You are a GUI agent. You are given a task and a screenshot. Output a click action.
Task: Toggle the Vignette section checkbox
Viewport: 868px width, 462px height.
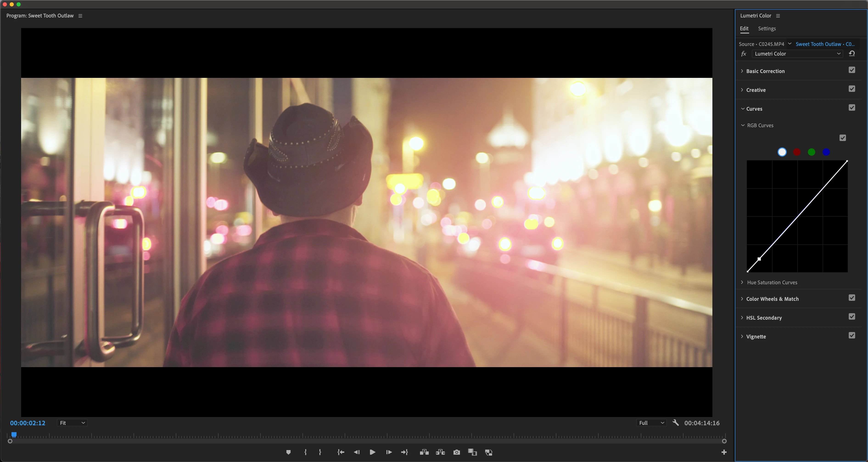[851, 335]
